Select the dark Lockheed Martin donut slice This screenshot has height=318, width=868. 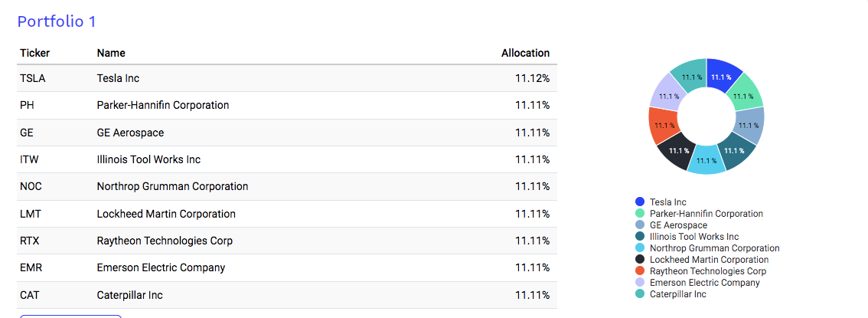tap(677, 150)
